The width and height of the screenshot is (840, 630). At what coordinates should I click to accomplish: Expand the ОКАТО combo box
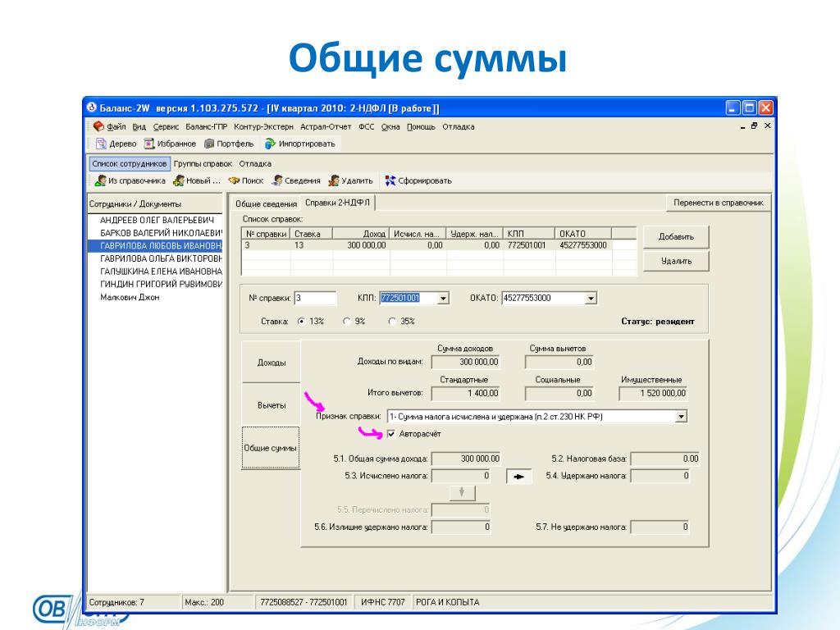click(x=591, y=299)
